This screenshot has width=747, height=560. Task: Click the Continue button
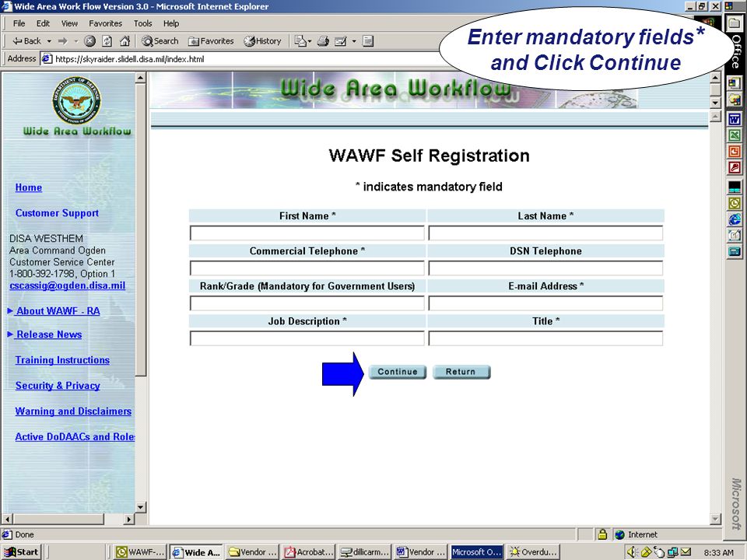point(398,372)
